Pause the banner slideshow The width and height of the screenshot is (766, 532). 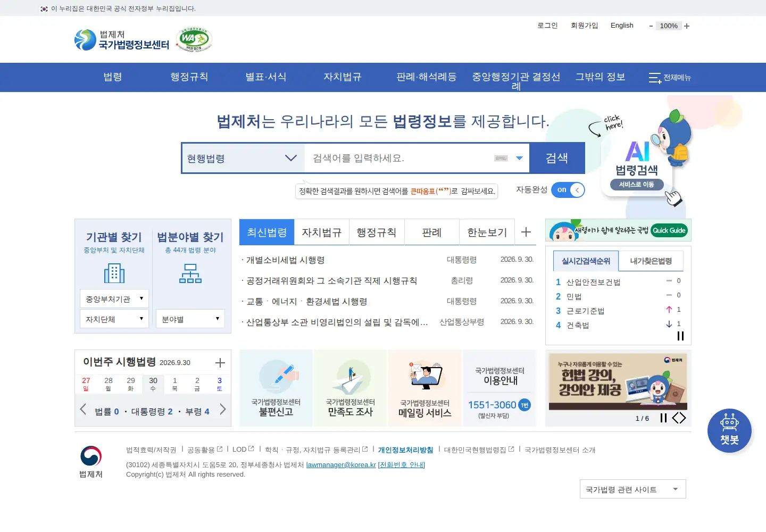pyautogui.click(x=663, y=418)
